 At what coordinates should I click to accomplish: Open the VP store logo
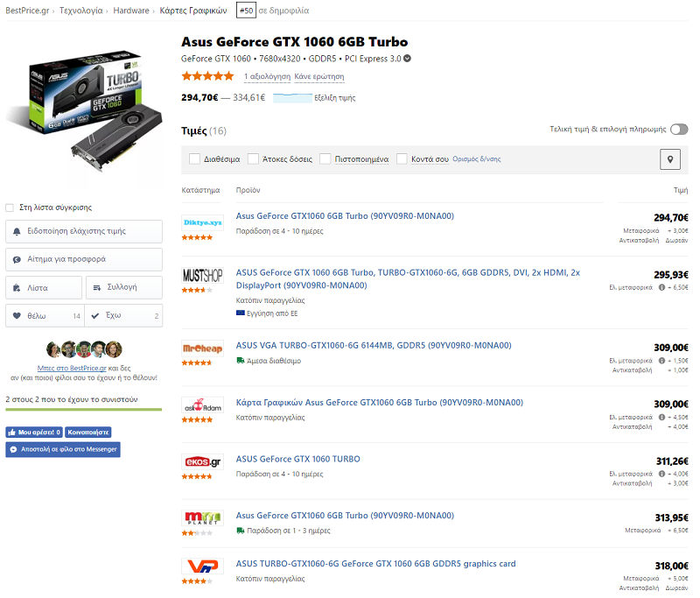203,566
